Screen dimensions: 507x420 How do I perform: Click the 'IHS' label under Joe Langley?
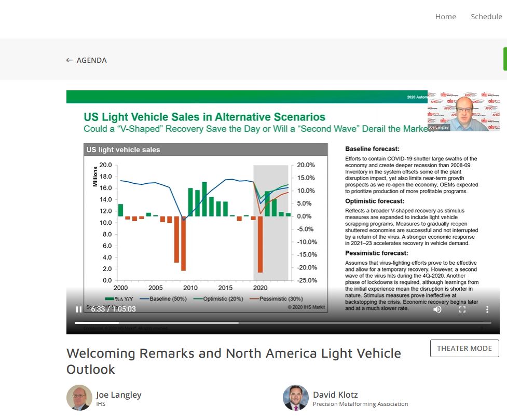(x=101, y=404)
